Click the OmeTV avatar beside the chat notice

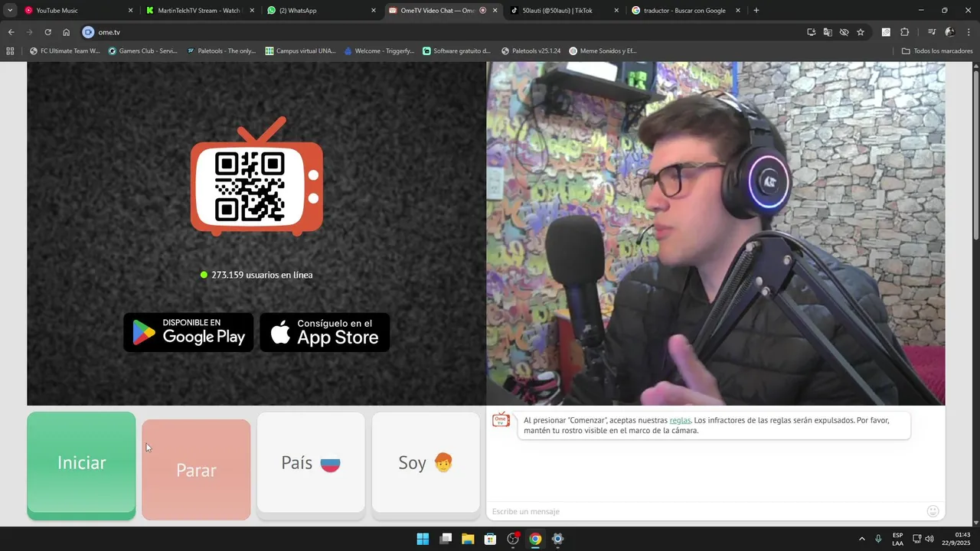point(501,419)
